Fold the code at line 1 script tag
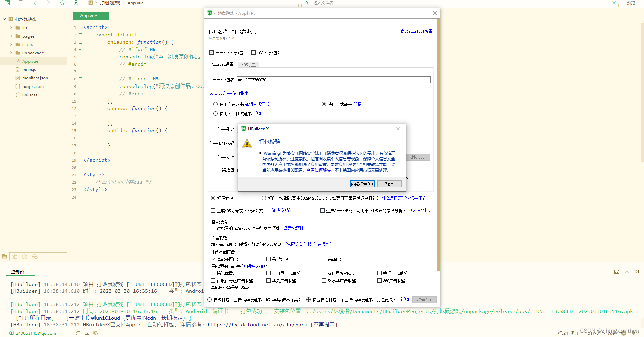The image size is (644, 337). [x=80, y=27]
